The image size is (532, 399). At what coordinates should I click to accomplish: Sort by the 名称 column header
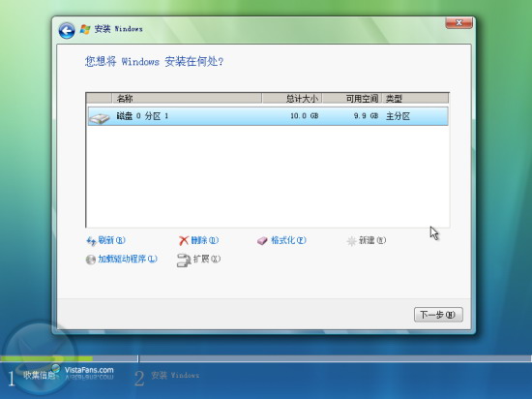click(187, 99)
